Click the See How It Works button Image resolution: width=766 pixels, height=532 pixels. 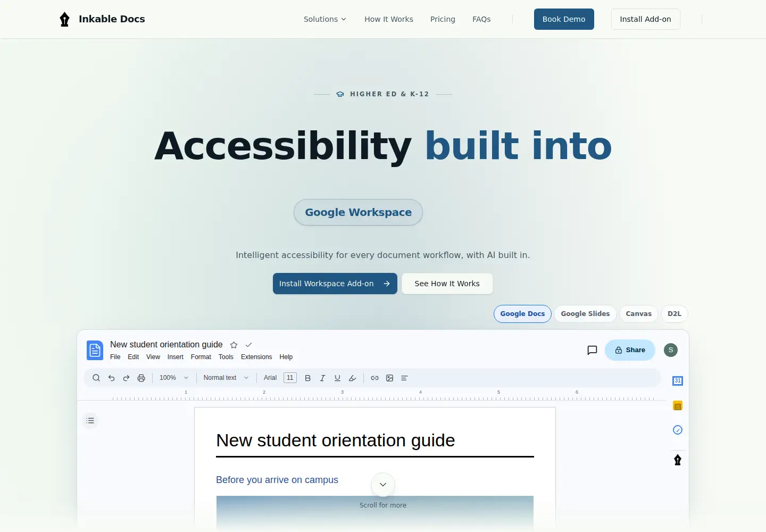coord(447,284)
